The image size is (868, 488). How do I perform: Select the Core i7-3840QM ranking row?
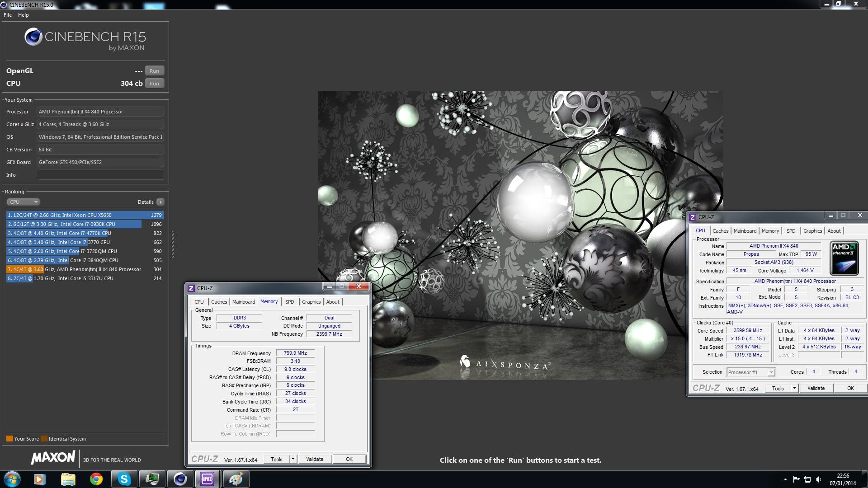[x=85, y=260]
